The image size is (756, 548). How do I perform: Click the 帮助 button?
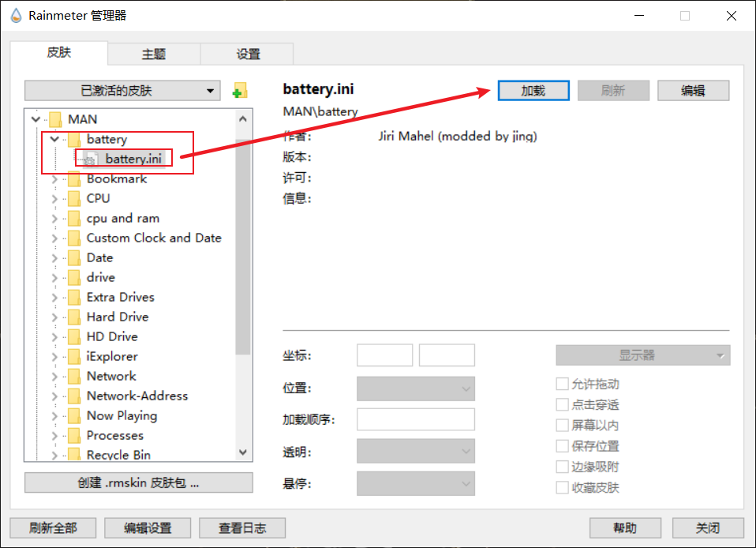[x=625, y=527]
